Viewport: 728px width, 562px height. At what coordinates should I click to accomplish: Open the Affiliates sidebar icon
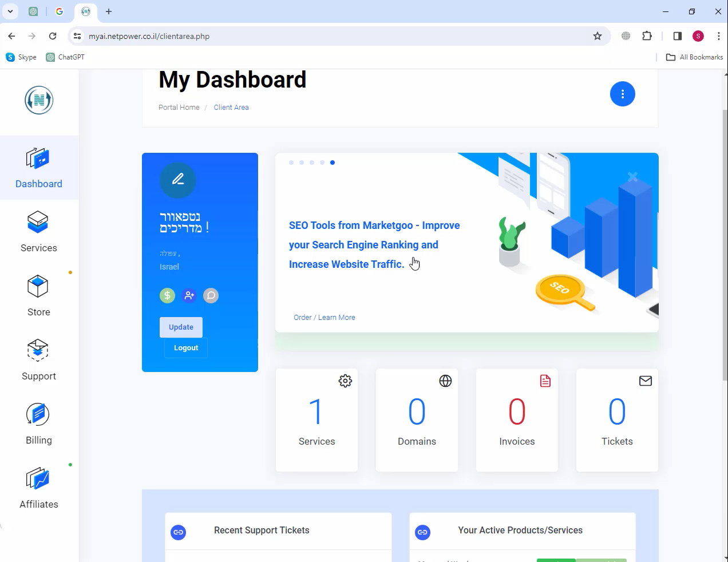(38, 479)
